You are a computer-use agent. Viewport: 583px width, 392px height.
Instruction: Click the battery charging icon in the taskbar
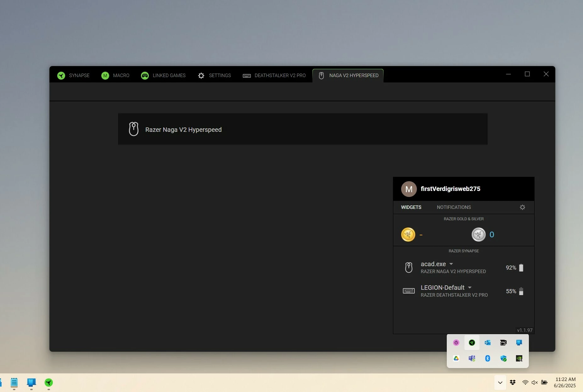click(544, 383)
